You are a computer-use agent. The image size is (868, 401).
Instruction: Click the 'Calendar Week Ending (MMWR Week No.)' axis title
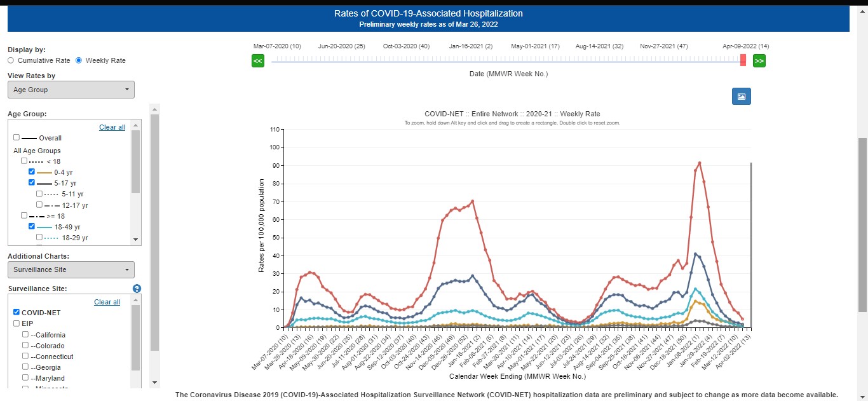coord(518,376)
